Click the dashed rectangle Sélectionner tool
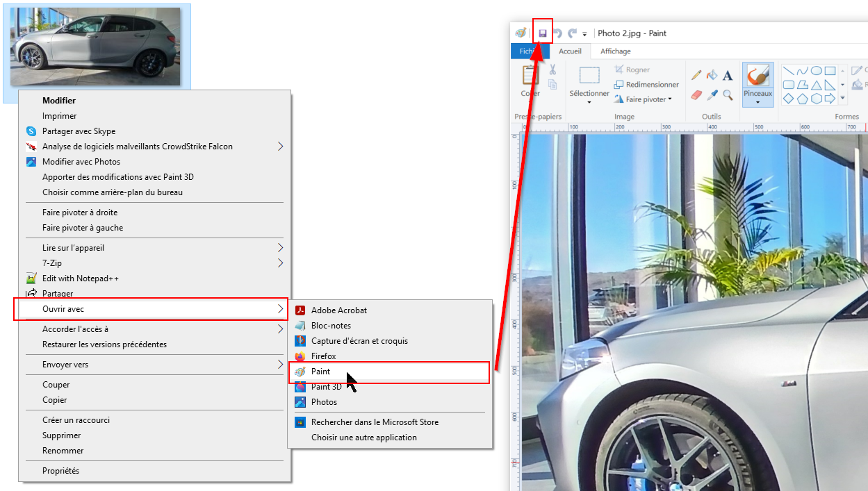The height and width of the screenshot is (491, 868). click(x=589, y=76)
